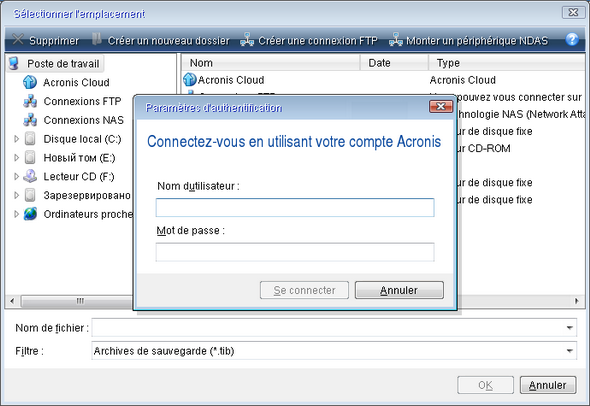
Task: Click the Créer une connexion FTP icon
Action: tap(247, 40)
